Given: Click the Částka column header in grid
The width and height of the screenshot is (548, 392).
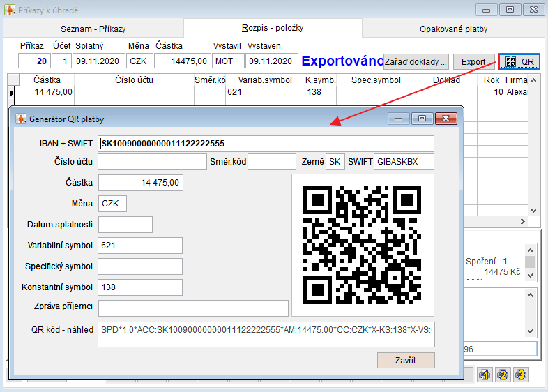Looking at the screenshot, I should [x=47, y=80].
